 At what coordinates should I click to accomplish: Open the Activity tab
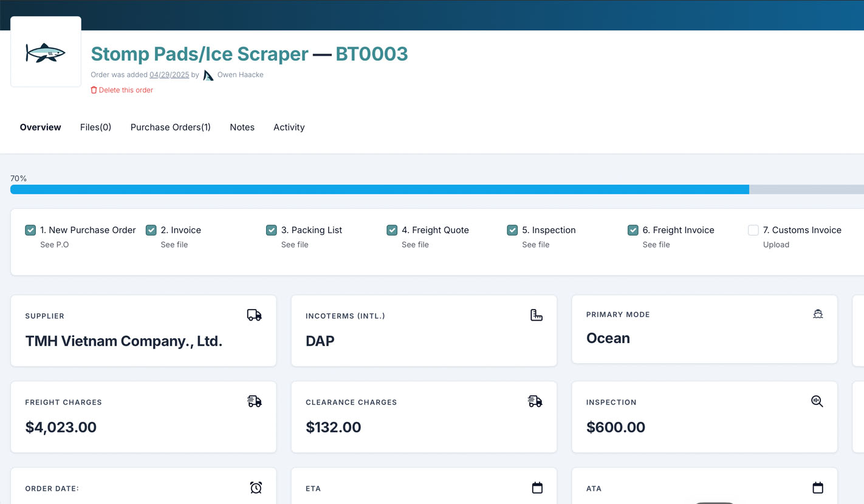(289, 127)
